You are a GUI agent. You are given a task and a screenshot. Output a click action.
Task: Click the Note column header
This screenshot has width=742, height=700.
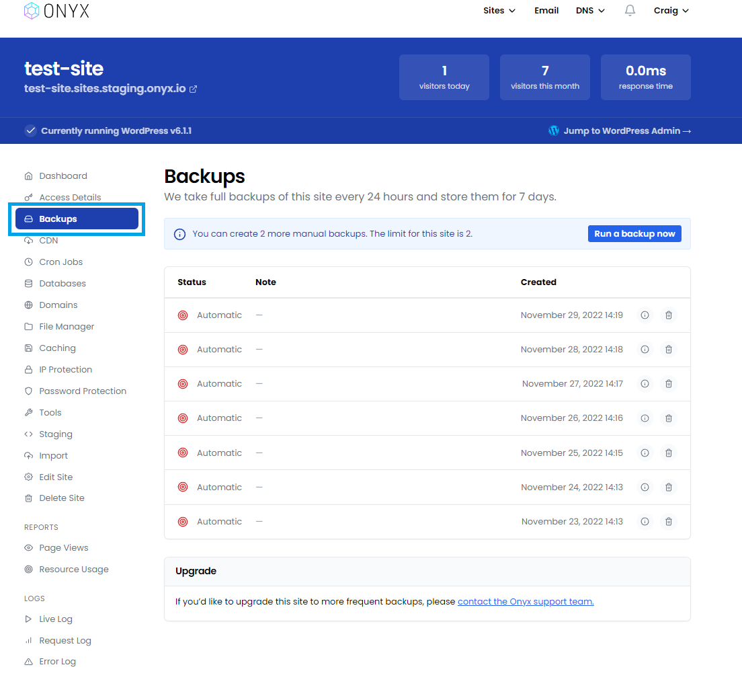265,282
